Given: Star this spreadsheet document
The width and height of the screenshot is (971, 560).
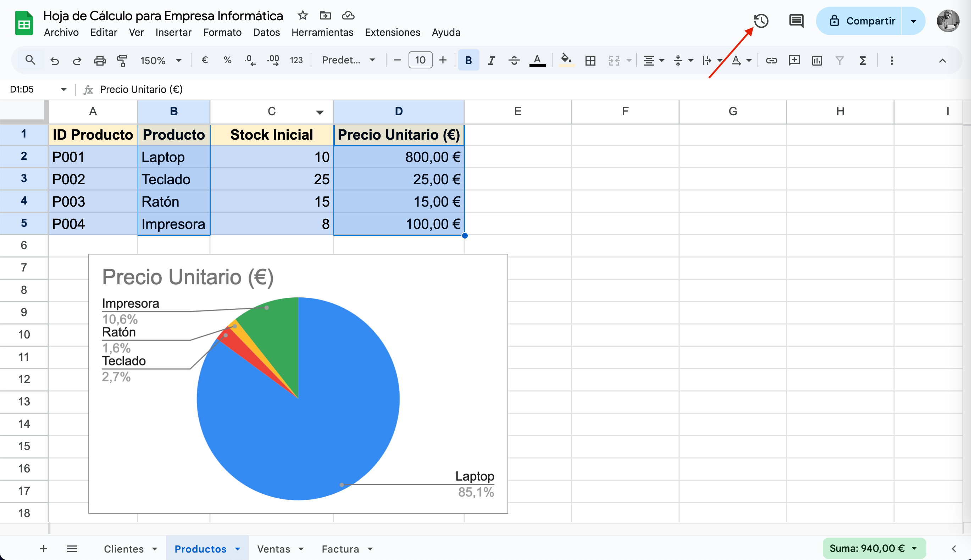Looking at the screenshot, I should click(303, 15).
